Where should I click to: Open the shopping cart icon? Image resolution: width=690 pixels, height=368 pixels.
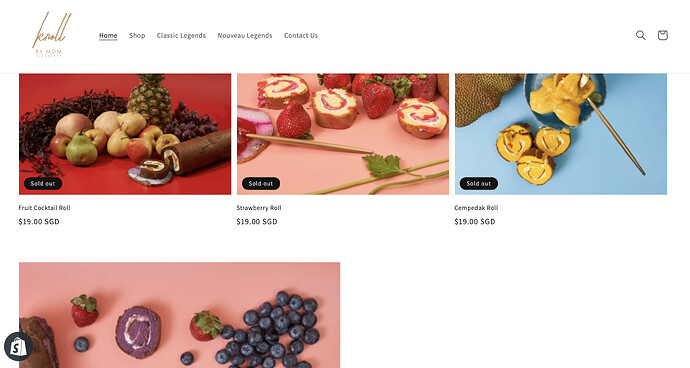[x=663, y=35]
